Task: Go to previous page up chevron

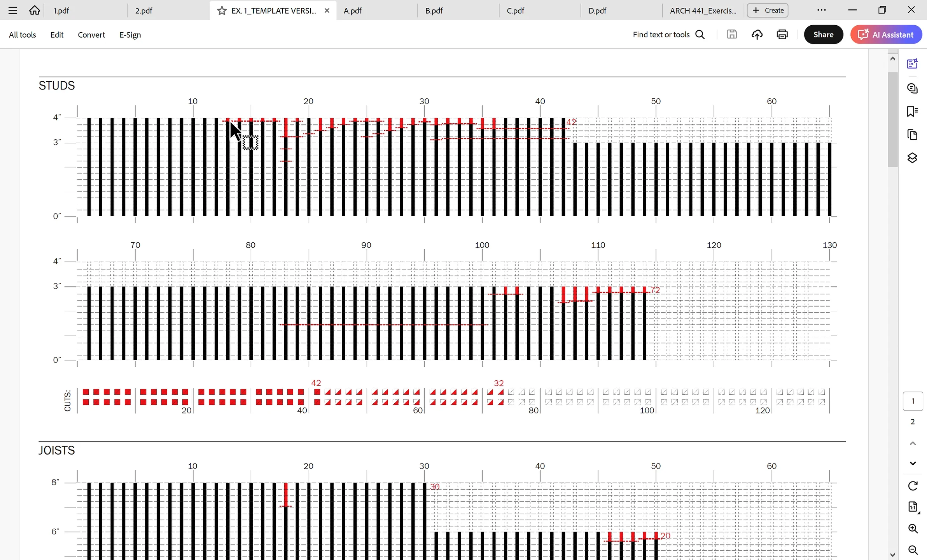Action: pos(913,443)
